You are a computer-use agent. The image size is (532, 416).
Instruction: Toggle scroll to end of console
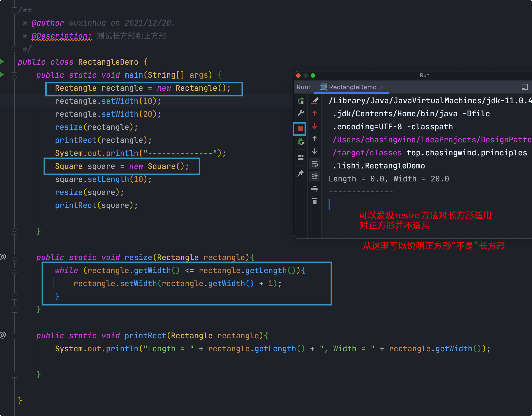coord(314,176)
